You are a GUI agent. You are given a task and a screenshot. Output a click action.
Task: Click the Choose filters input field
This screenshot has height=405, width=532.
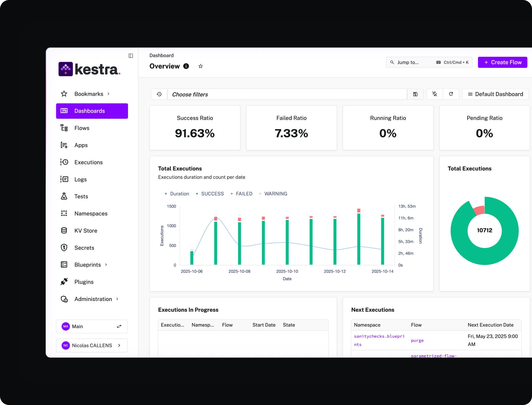click(x=287, y=94)
